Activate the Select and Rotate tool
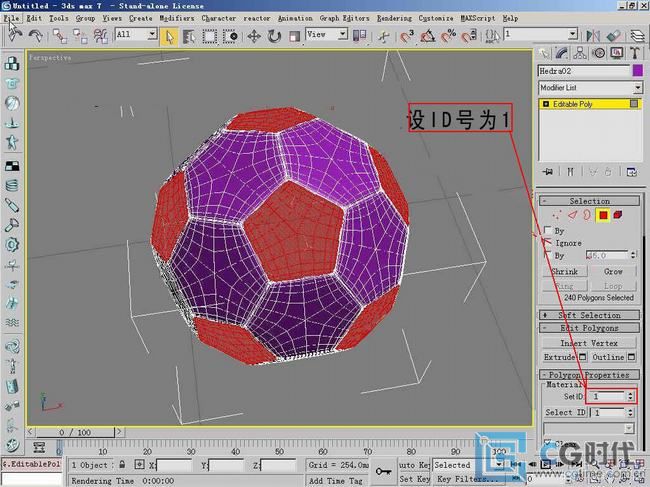Screen dimensions: 650x487 [x=274, y=36]
